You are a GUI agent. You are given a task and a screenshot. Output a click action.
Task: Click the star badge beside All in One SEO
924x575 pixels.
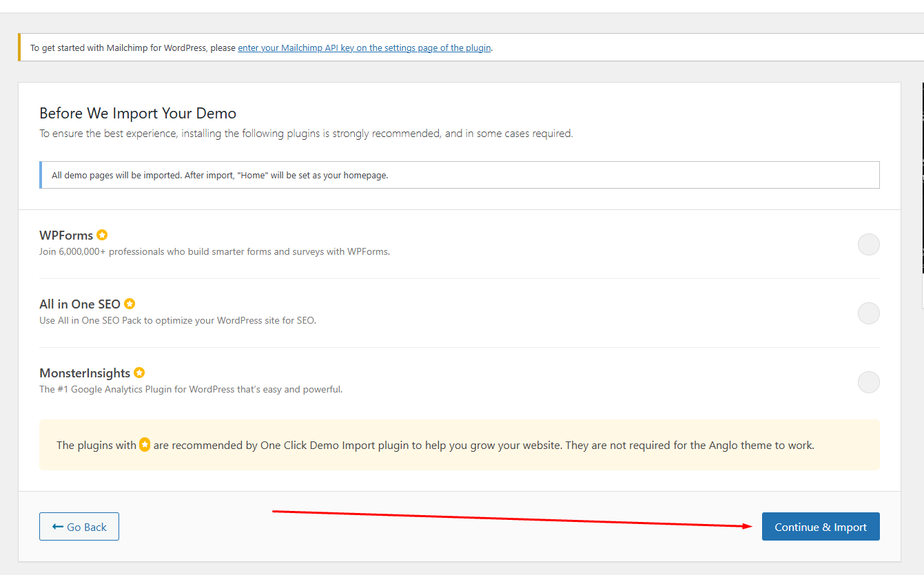[x=130, y=304]
